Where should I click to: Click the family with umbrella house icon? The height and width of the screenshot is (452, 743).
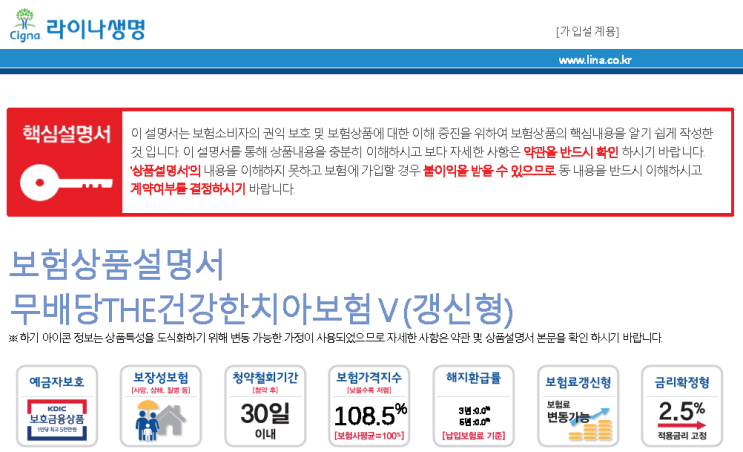tap(160, 420)
